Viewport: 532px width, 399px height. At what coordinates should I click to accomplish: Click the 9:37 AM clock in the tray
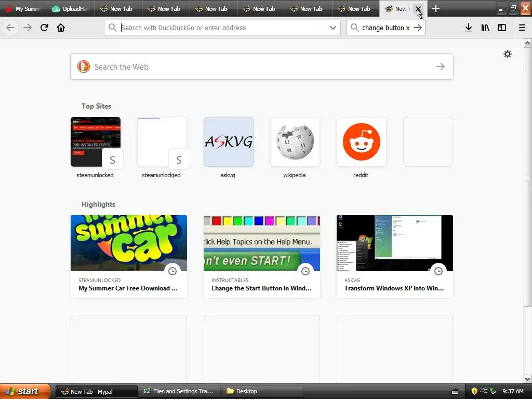point(513,391)
